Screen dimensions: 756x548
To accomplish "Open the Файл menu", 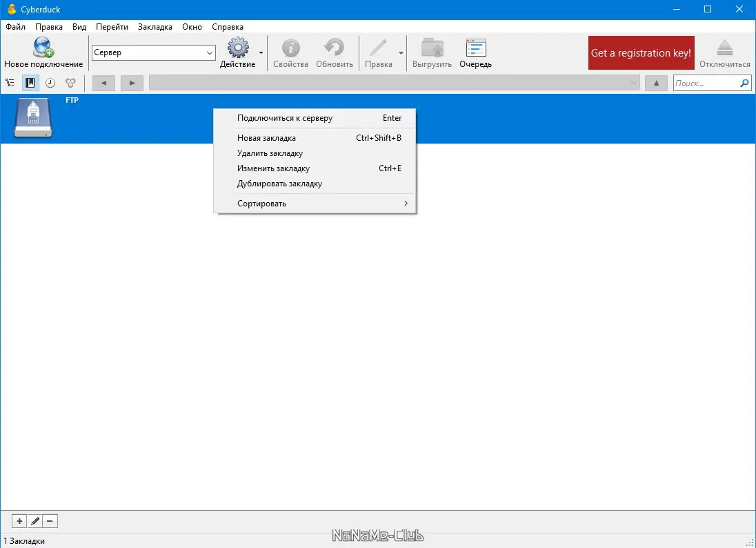I will coord(15,27).
